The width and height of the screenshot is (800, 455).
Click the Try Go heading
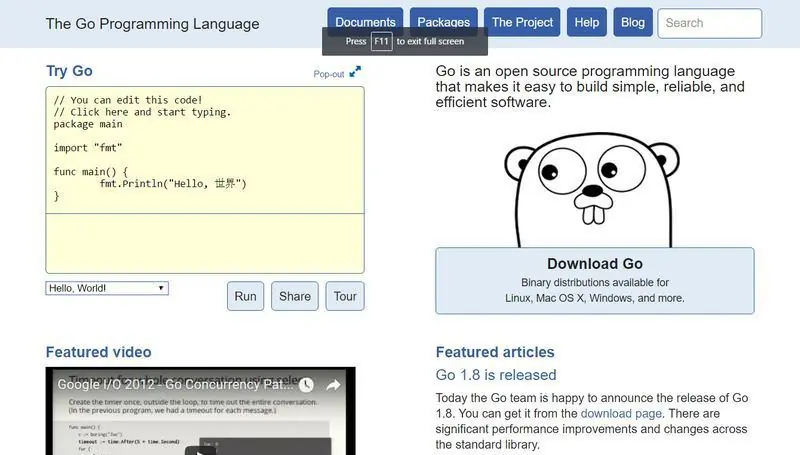point(69,71)
